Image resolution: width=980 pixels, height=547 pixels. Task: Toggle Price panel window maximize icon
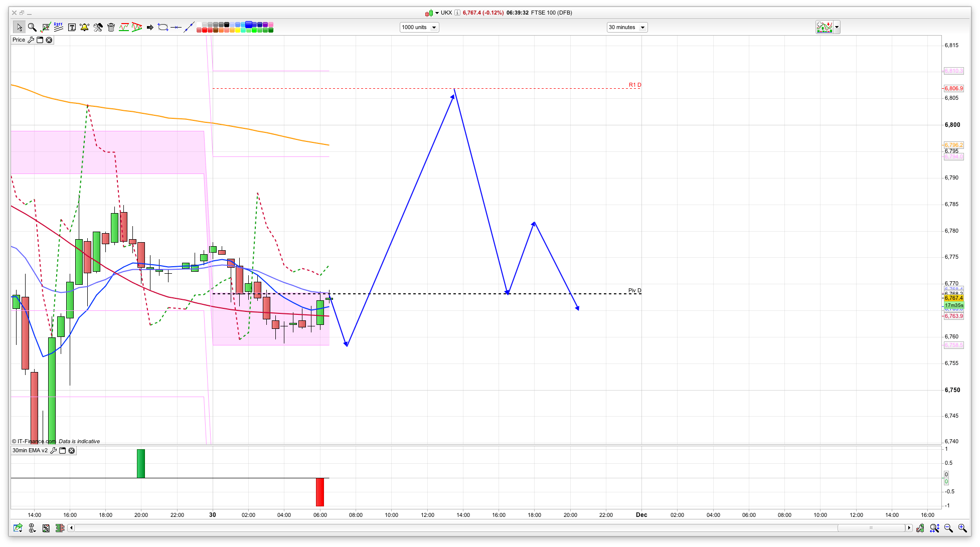(40, 40)
